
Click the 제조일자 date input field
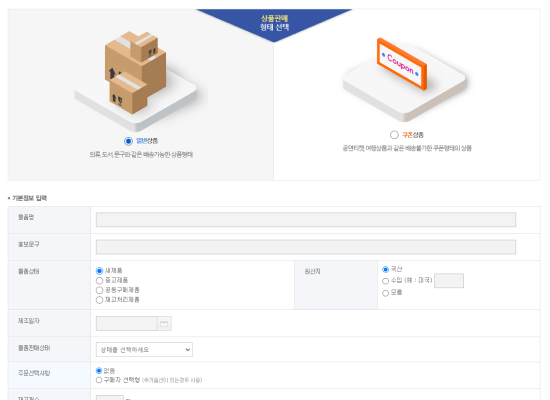click(x=127, y=324)
